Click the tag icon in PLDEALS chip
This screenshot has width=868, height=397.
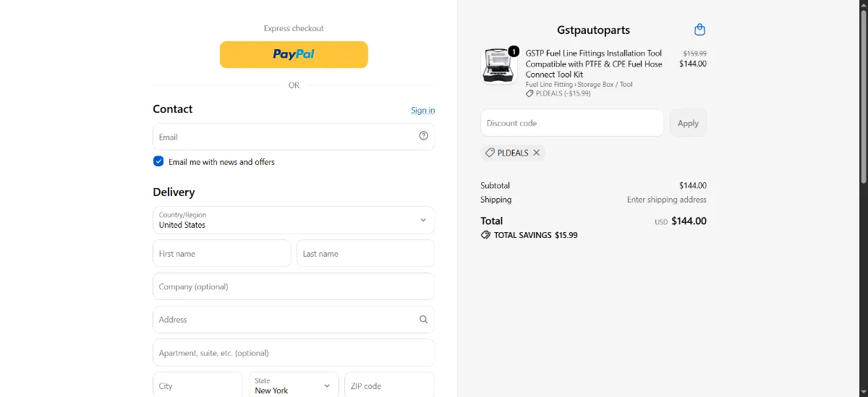[x=490, y=153]
